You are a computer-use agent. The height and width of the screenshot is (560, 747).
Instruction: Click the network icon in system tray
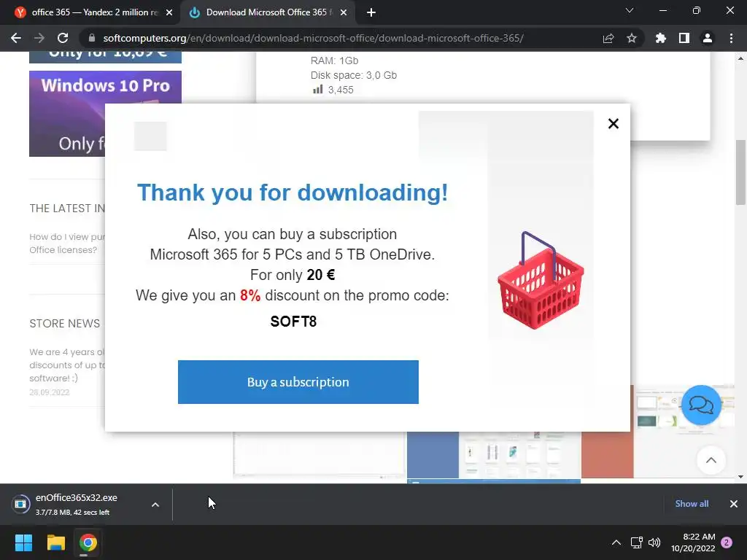click(636, 542)
